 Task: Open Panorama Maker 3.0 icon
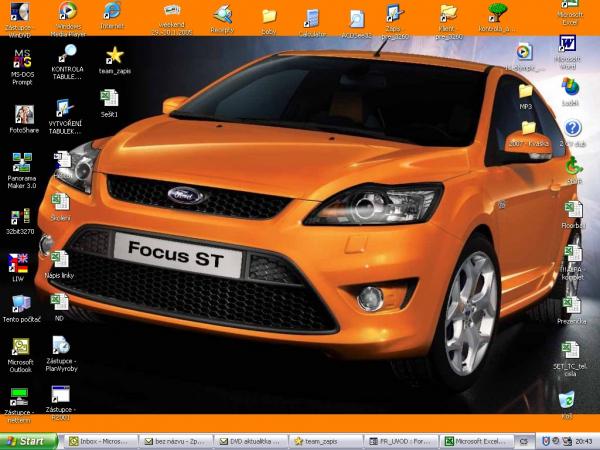[21, 163]
